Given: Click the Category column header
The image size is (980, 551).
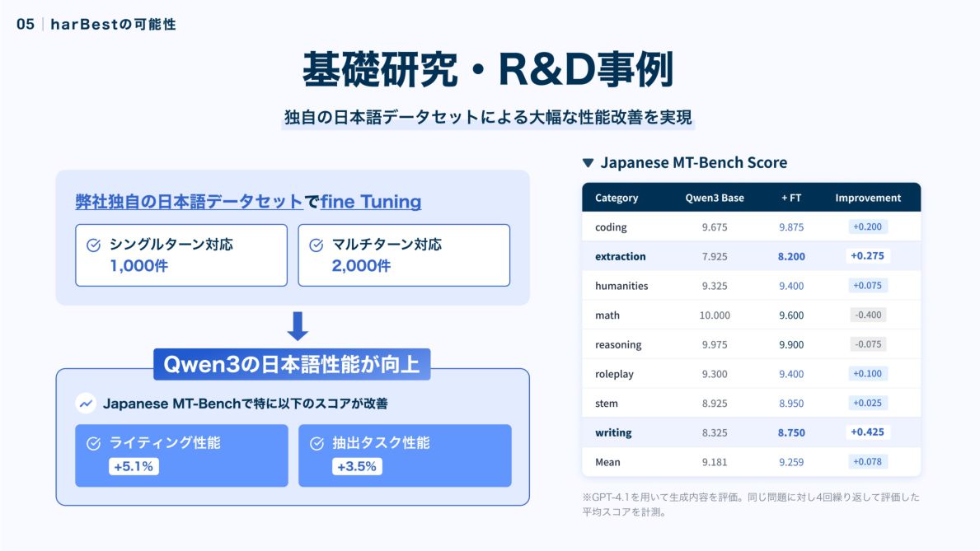Looking at the screenshot, I should point(617,198).
